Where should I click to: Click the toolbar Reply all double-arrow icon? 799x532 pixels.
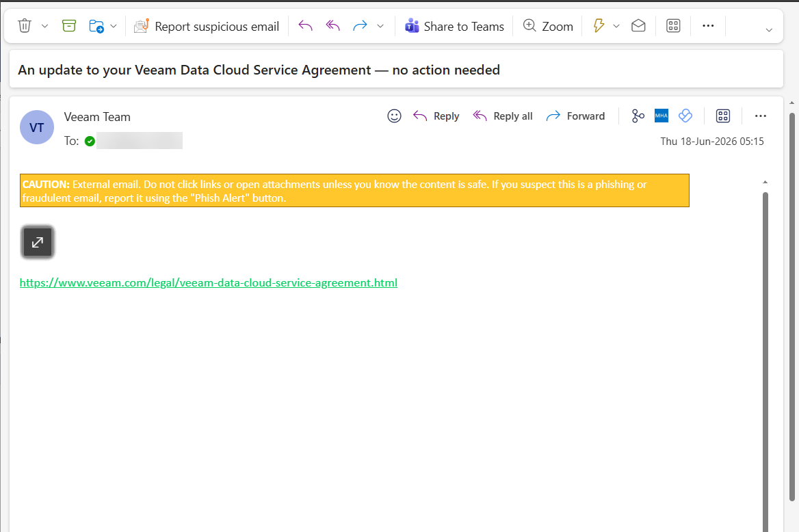click(x=332, y=26)
